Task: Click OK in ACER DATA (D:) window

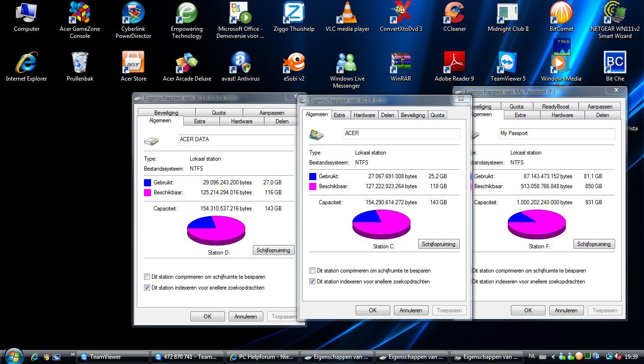Action: (x=207, y=317)
